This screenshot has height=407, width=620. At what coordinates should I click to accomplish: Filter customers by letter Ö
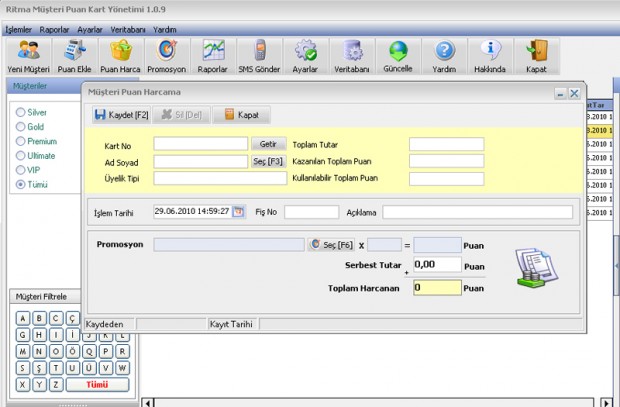[72, 351]
